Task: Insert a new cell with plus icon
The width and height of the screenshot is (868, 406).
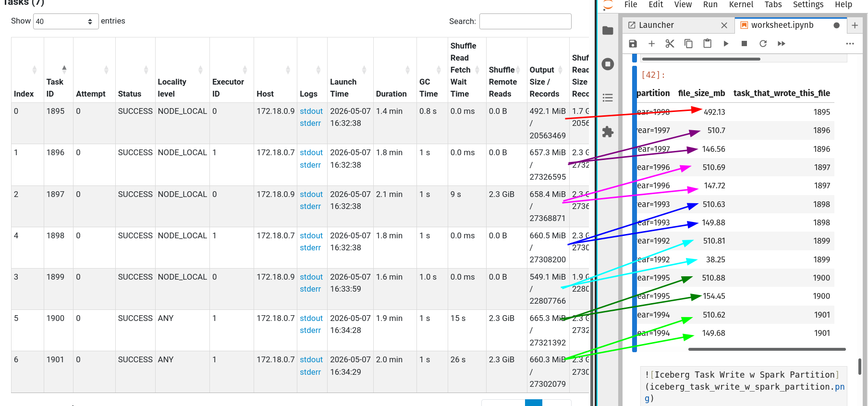Action: (651, 44)
